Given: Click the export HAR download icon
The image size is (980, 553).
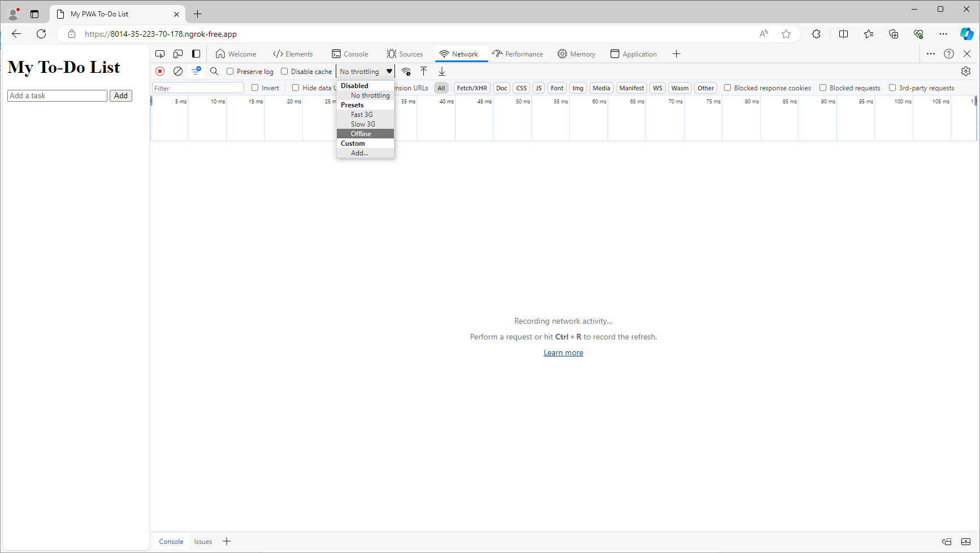Looking at the screenshot, I should point(442,71).
